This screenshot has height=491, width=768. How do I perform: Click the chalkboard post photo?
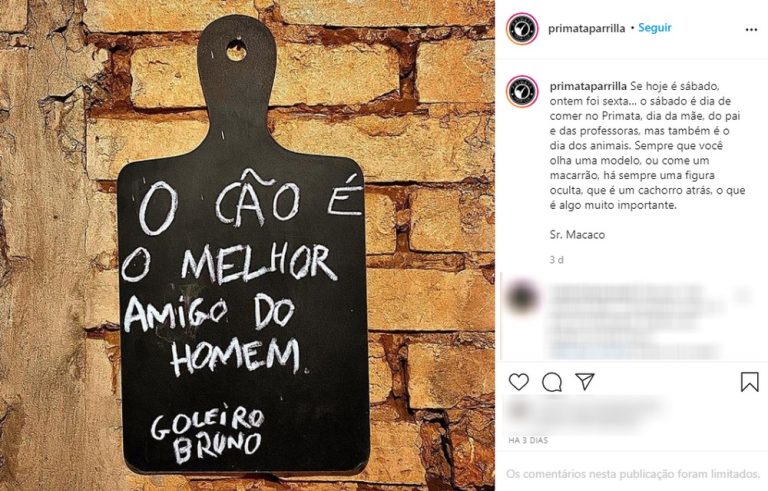tap(247, 246)
